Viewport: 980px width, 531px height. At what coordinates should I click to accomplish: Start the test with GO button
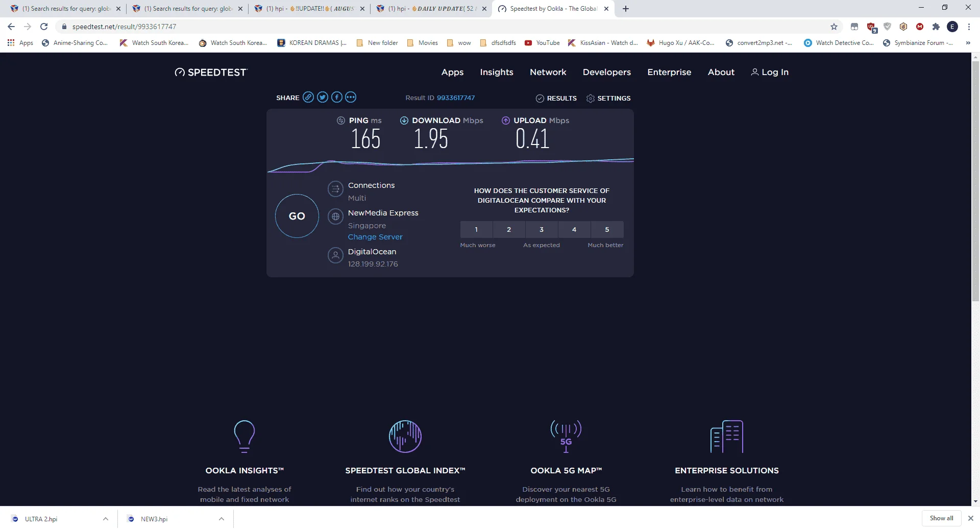pos(297,216)
